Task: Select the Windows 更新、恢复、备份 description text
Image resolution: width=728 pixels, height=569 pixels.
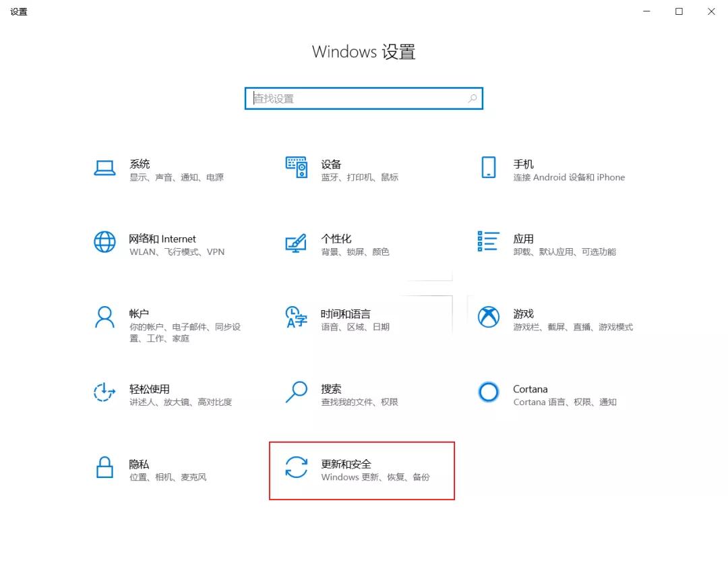Action: coord(378,477)
